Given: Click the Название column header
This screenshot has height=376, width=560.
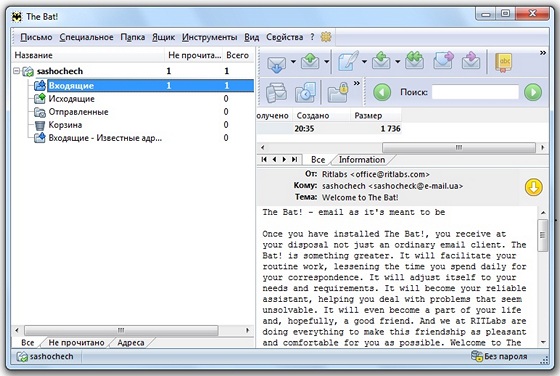Looking at the screenshot, I should pos(88,55).
